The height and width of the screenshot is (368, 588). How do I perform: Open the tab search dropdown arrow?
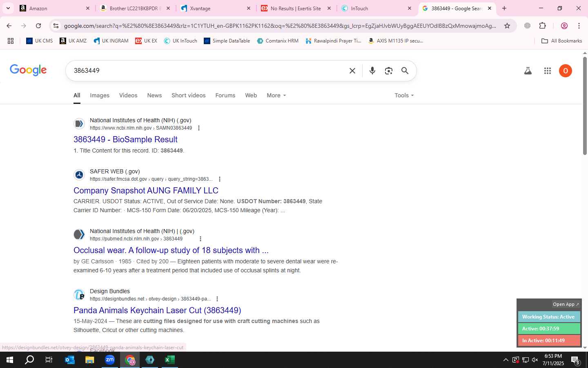coord(8,8)
